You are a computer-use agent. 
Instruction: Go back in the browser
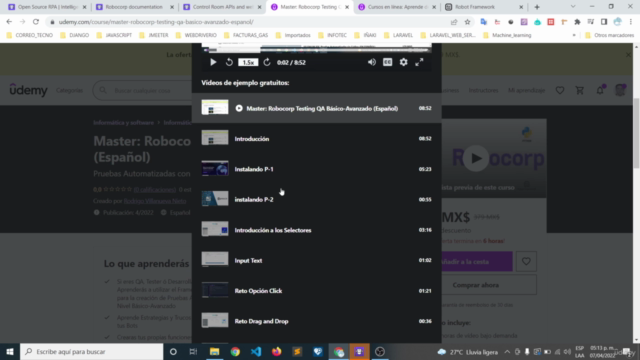coord(9,22)
